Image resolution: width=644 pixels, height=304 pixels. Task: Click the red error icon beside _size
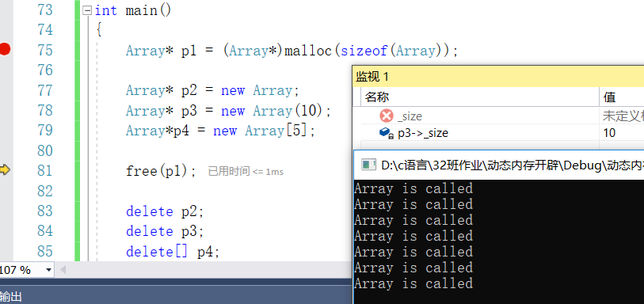pyautogui.click(x=387, y=116)
